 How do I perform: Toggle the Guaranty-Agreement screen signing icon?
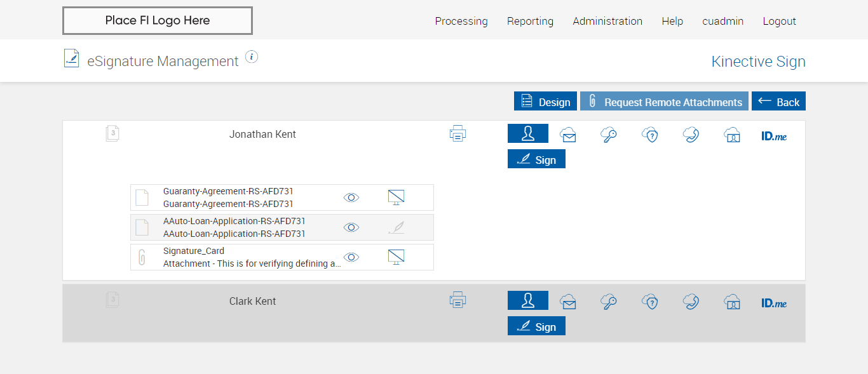(x=396, y=197)
